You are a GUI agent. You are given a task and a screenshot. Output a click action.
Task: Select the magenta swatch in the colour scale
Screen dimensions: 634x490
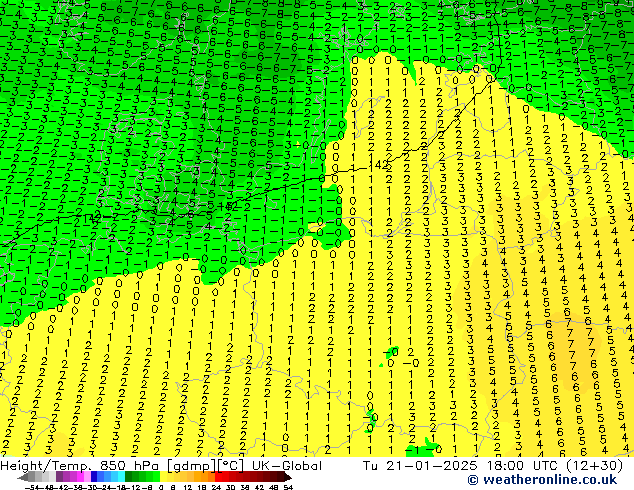click(80, 477)
